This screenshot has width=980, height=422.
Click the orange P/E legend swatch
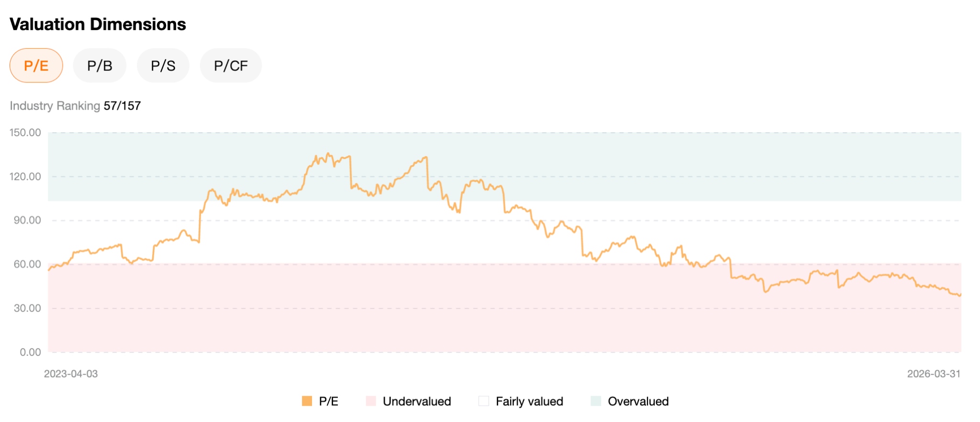click(306, 400)
